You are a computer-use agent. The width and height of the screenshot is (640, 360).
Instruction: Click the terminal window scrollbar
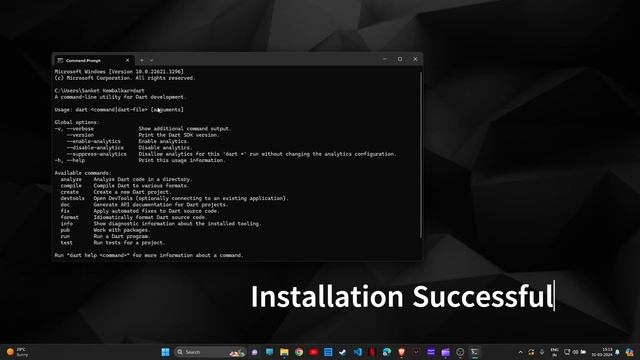click(x=420, y=155)
